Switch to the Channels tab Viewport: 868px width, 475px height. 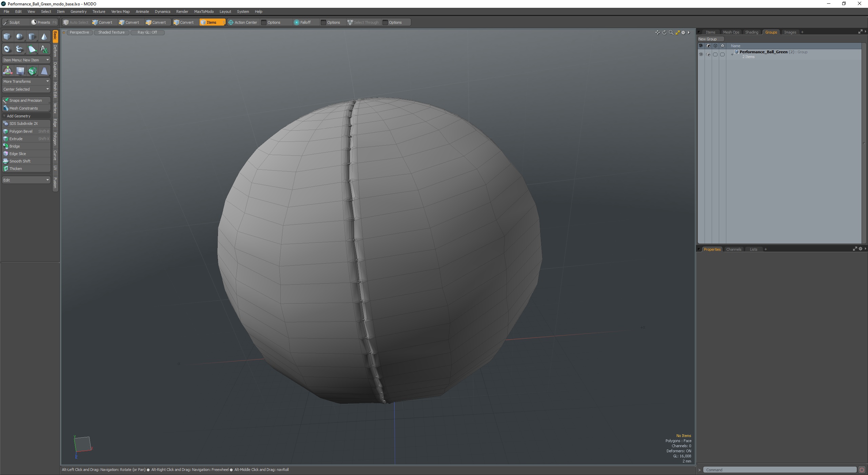pos(734,249)
